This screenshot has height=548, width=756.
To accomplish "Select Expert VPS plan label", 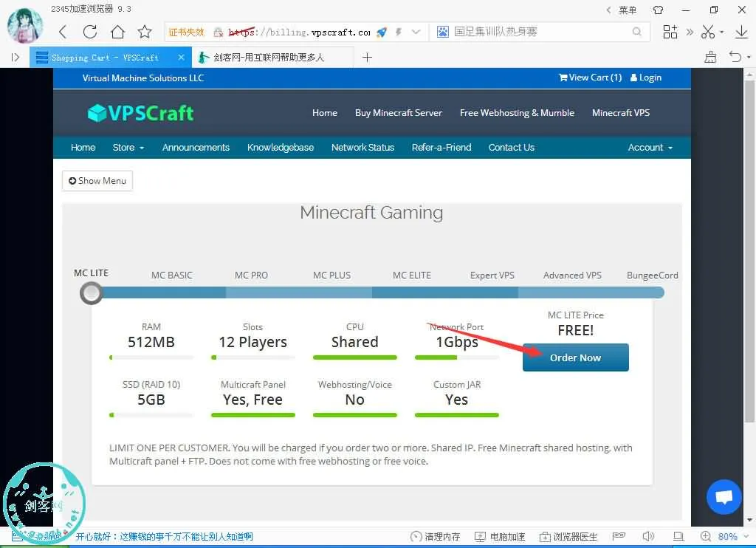I will 492,275.
